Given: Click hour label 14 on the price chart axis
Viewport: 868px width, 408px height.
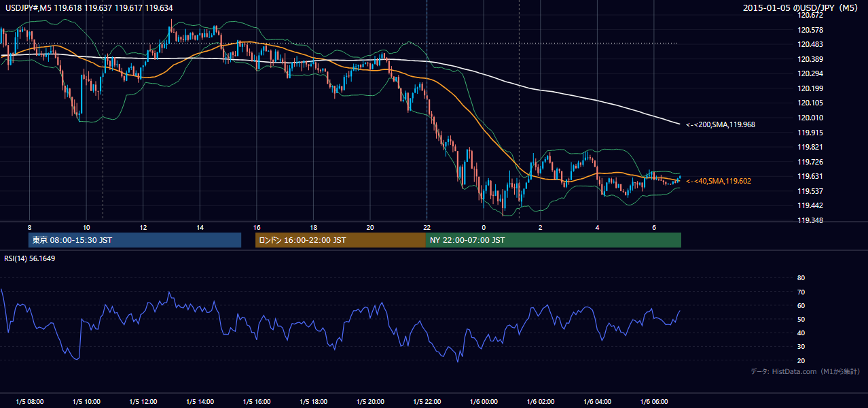Looking at the screenshot, I should pyautogui.click(x=200, y=227).
